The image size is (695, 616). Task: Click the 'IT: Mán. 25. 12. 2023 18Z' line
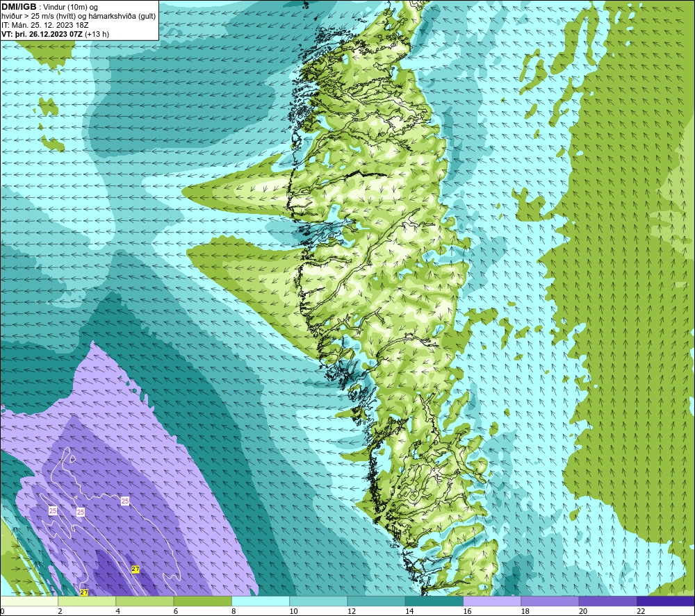click(x=44, y=25)
